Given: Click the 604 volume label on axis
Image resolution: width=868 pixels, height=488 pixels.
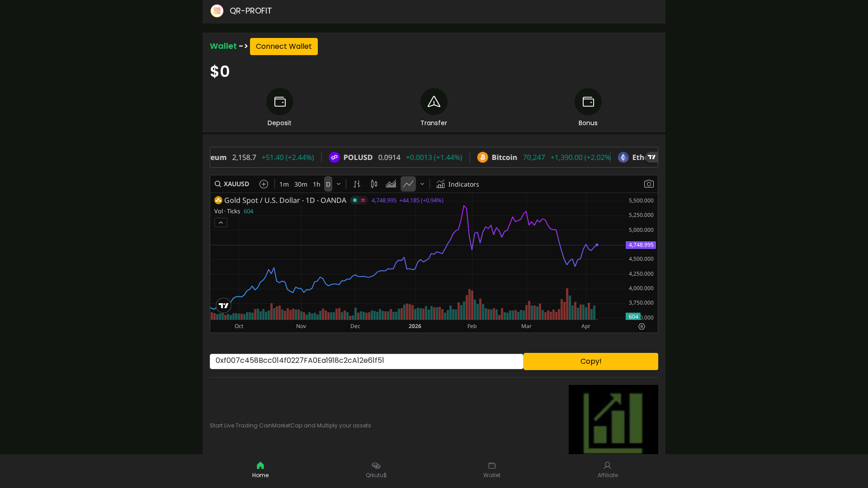Looking at the screenshot, I should (x=633, y=317).
